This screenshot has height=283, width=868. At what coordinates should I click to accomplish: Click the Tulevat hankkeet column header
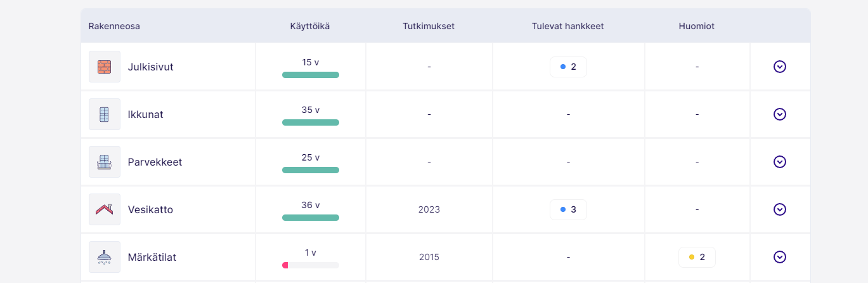pyautogui.click(x=567, y=27)
